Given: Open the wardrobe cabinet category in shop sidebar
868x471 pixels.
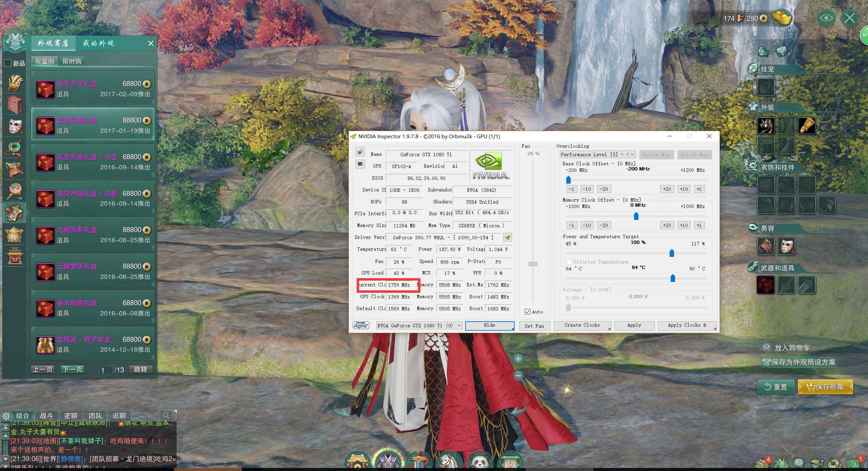Looking at the screenshot, I should click(15, 105).
